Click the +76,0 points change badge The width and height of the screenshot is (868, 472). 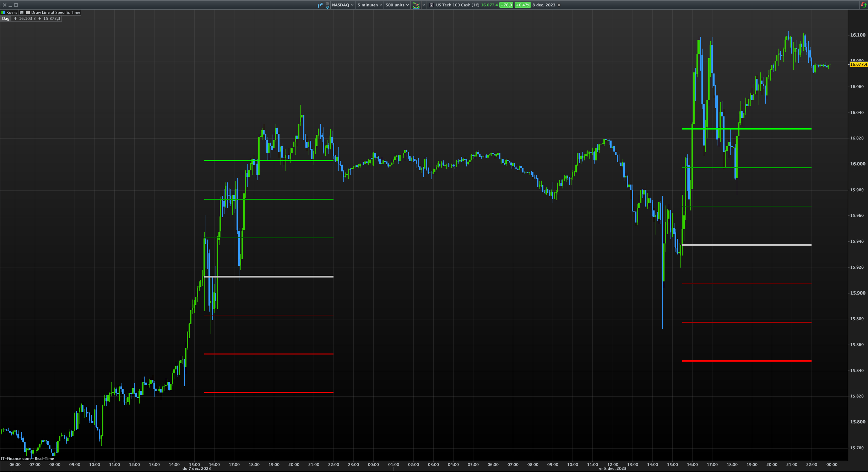point(506,5)
